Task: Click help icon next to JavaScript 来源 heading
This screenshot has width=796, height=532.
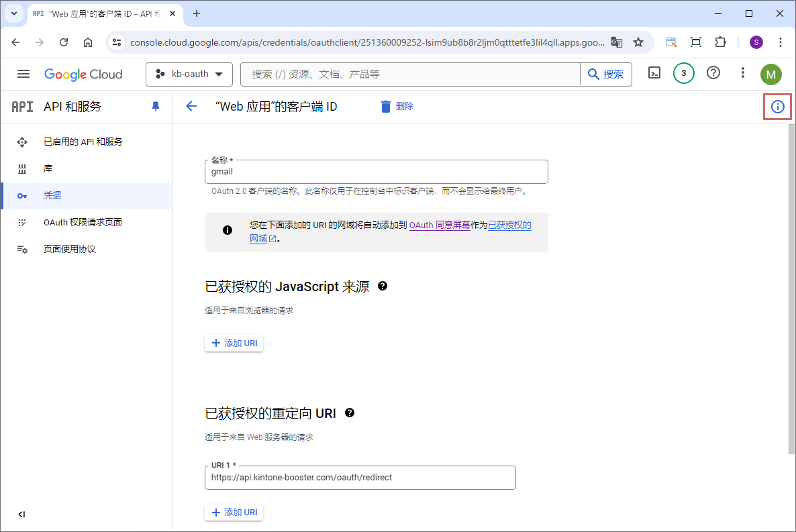Action: coord(383,286)
